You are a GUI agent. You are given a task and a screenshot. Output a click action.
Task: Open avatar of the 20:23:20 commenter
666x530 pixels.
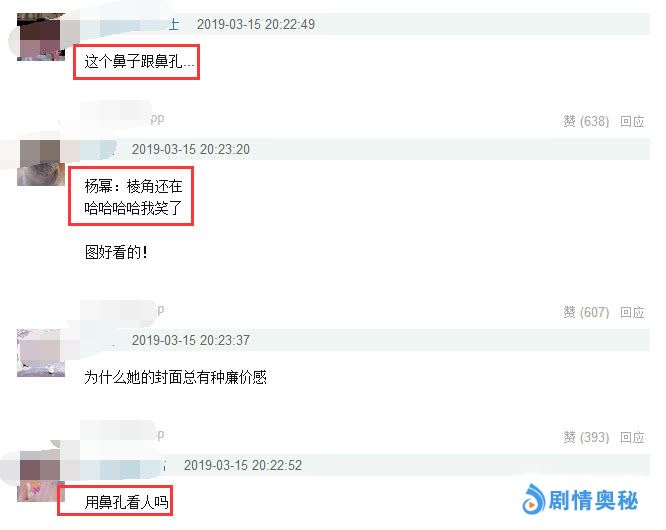(41, 163)
